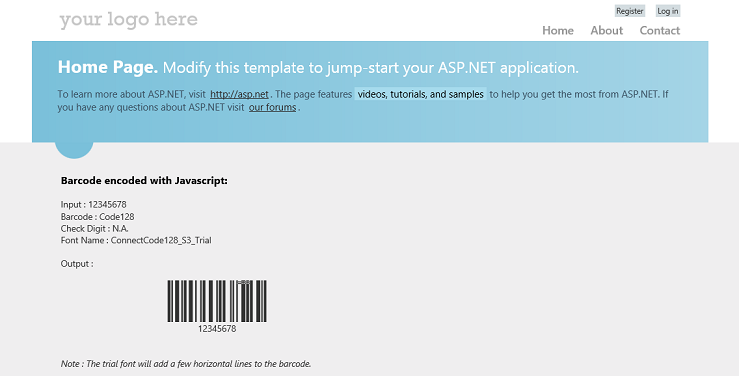This screenshot has height=376, width=739.
Task: Go to the Home menu item
Action: [x=558, y=31]
